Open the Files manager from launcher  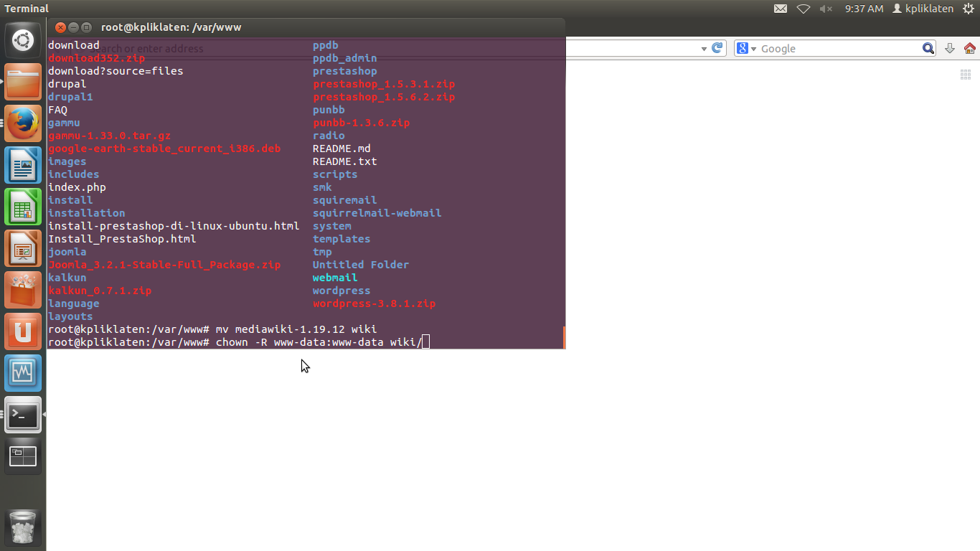tap(23, 82)
